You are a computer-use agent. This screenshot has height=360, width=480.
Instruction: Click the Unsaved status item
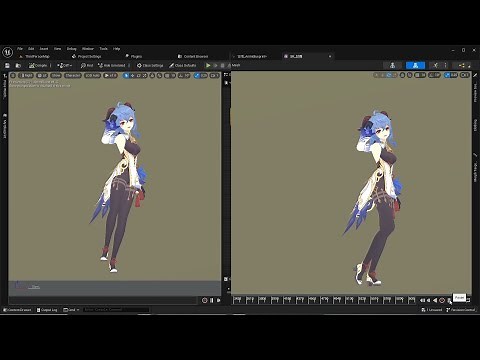[432, 310]
